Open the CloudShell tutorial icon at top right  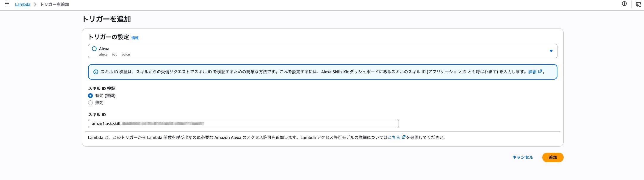tap(638, 4)
